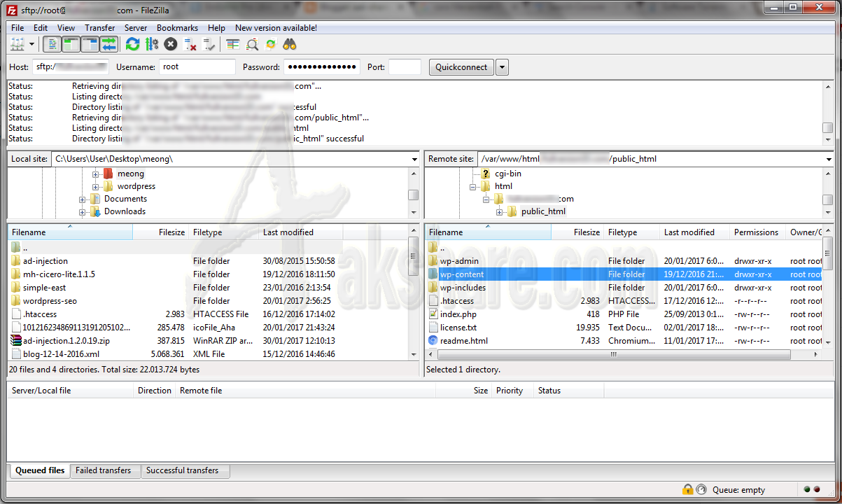Toggle synchronized browsing
This screenshot has width=842, height=504.
point(271,45)
